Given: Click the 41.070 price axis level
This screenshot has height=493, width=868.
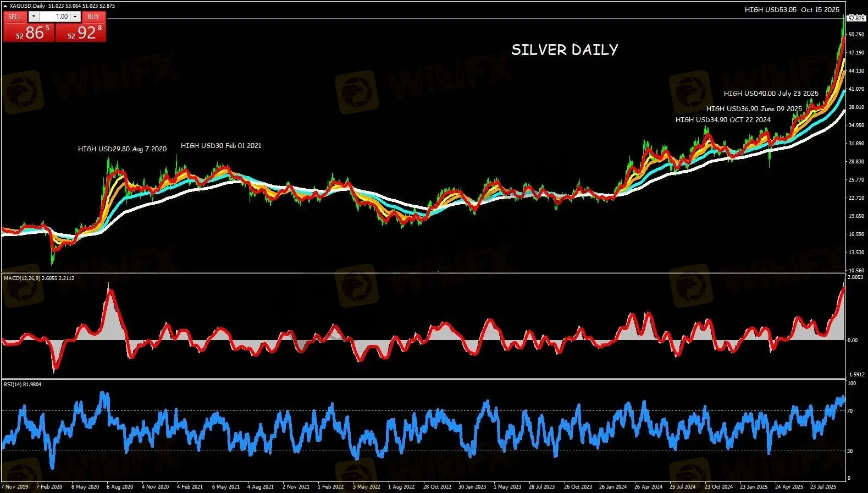Looking at the screenshot, I should coord(856,89).
